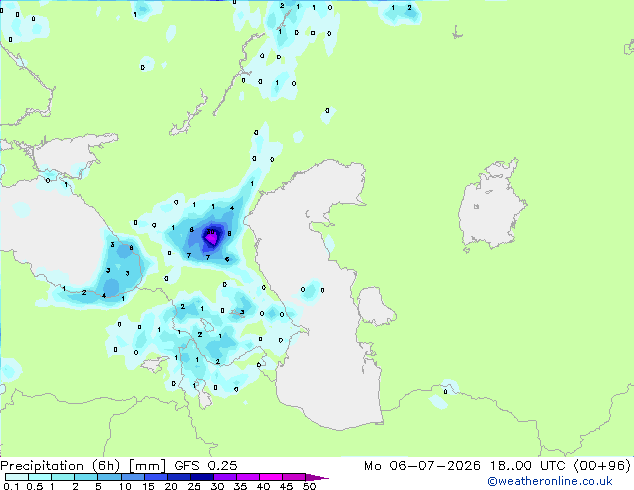This screenshot has height=490, width=634.
Task: Click the purple precipitation maximum on the map
Action: [x=211, y=239]
